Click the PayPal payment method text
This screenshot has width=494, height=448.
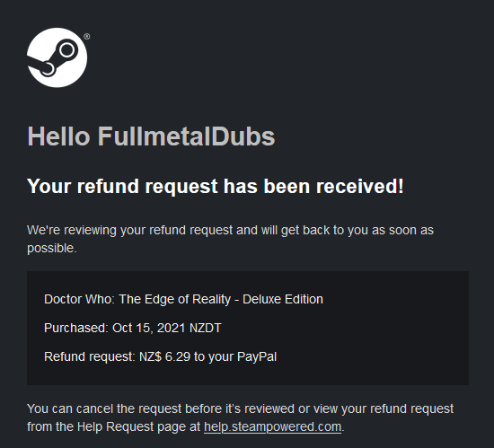click(x=257, y=356)
